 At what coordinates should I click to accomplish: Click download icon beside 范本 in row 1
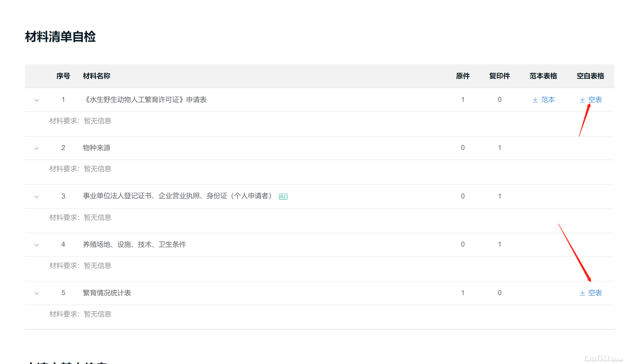(535, 100)
